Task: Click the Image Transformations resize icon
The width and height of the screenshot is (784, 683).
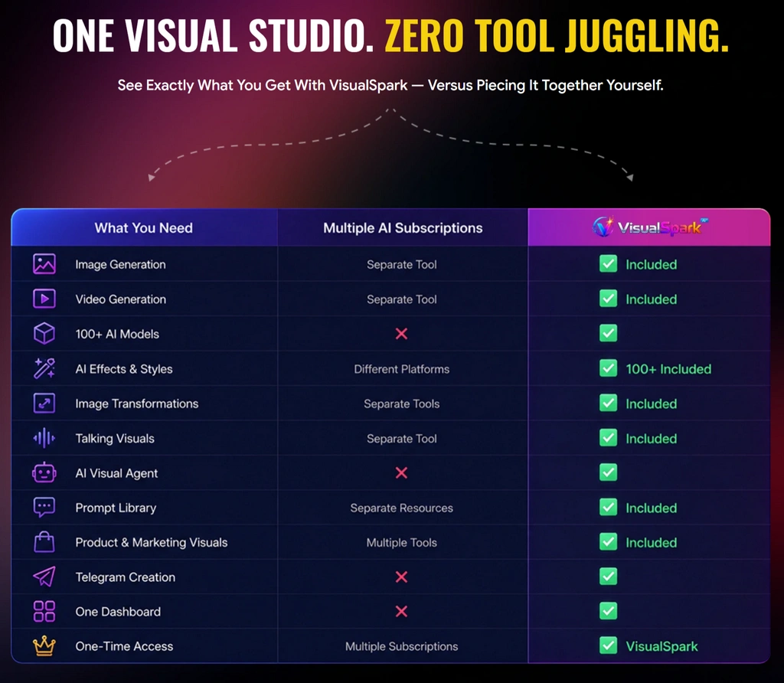Action: pos(44,403)
